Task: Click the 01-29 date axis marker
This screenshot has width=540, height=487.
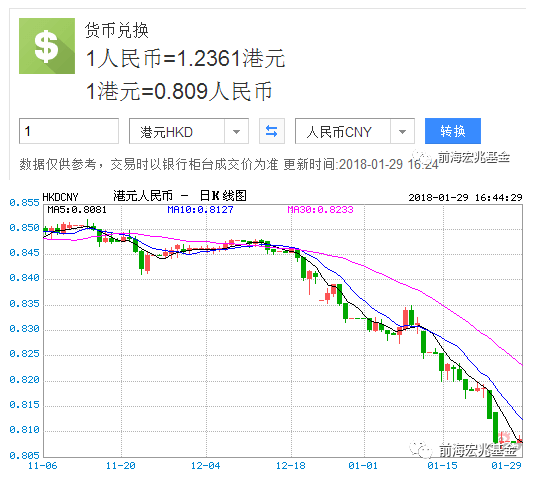Action: pos(506,466)
